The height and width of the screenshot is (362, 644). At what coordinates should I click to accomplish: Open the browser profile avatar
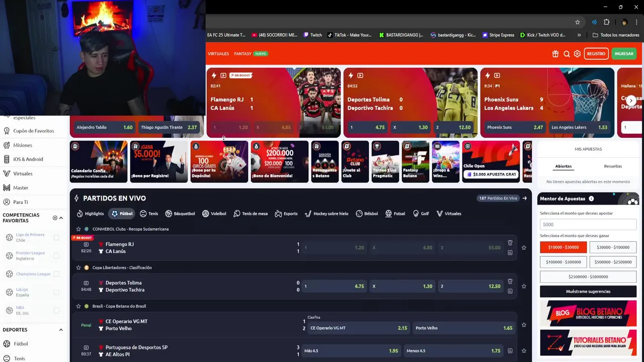624,22
